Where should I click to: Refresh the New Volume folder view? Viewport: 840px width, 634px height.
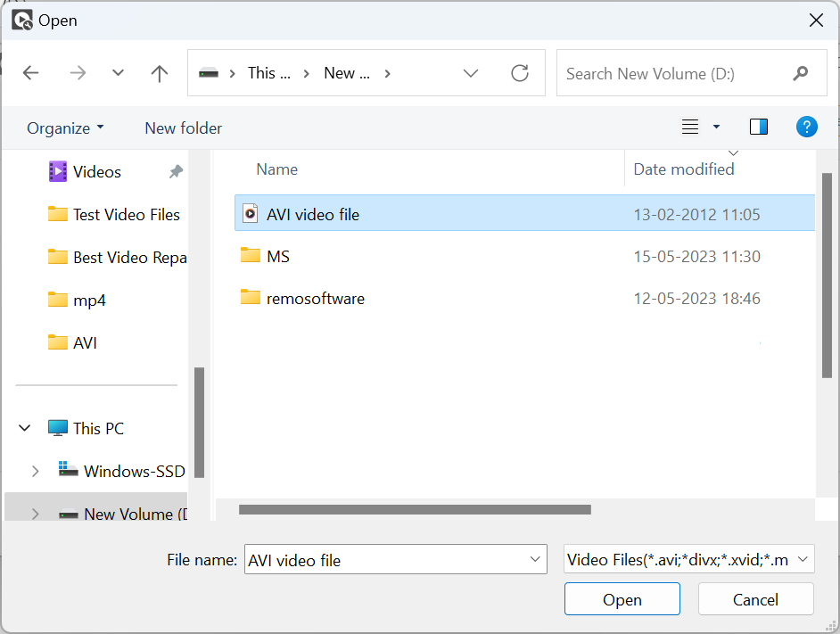[520, 73]
